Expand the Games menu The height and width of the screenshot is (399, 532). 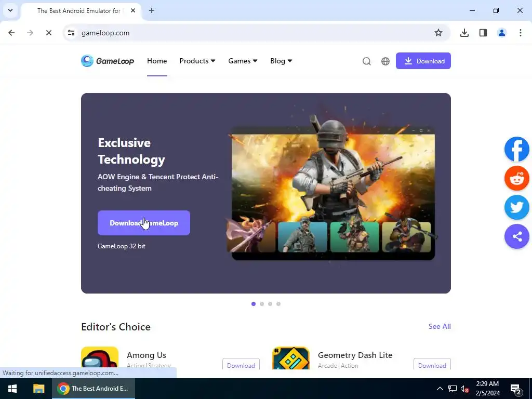pos(243,61)
